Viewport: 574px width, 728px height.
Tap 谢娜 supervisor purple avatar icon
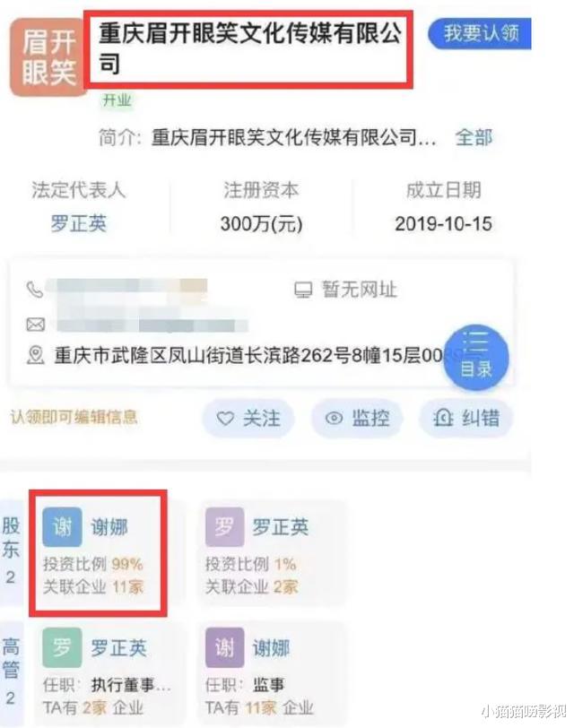pyautogui.click(x=225, y=647)
